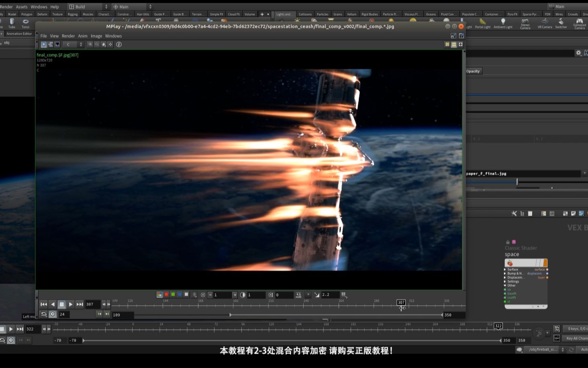
Task: Select the Gamepad Camera shelf tool
Action: [580, 23]
